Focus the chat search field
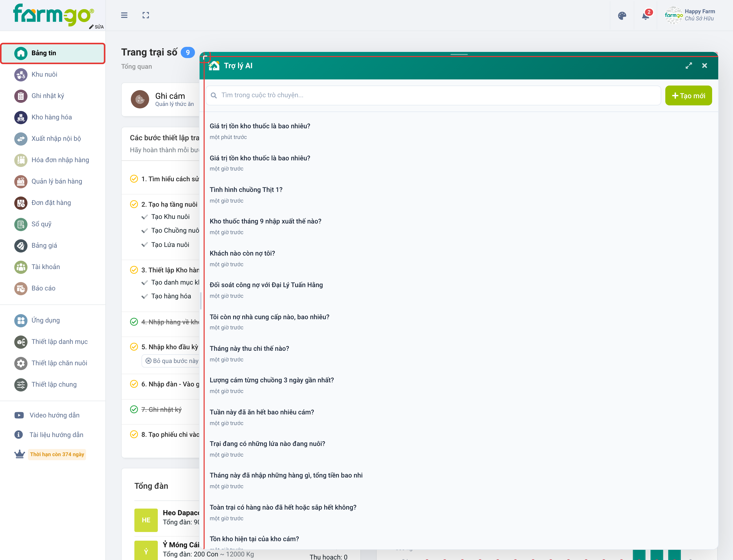 tap(433, 95)
